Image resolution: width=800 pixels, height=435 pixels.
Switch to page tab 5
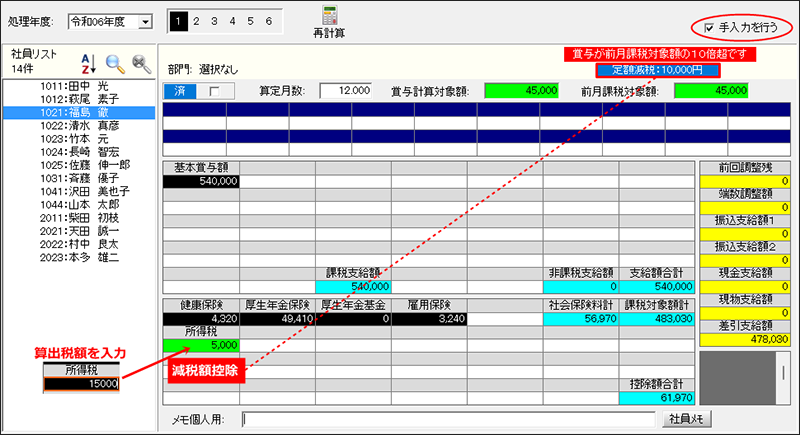pyautogui.click(x=250, y=21)
